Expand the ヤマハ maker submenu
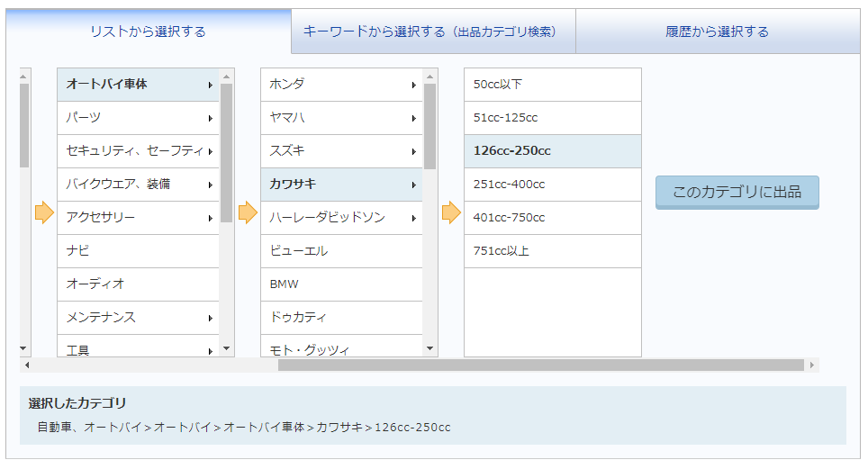 pyautogui.click(x=413, y=118)
